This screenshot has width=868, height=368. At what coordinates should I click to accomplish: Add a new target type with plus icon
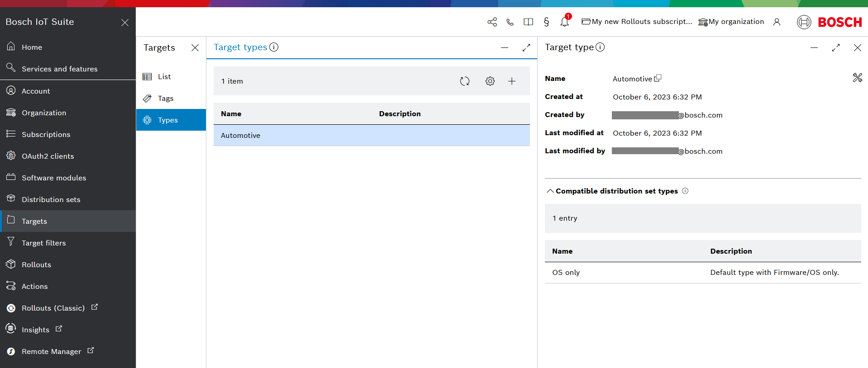pos(512,81)
